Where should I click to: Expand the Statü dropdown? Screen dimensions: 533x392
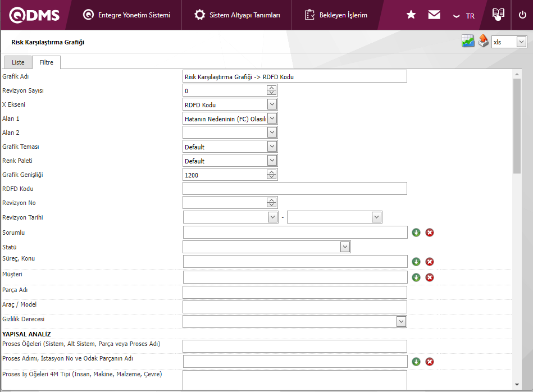coord(345,247)
